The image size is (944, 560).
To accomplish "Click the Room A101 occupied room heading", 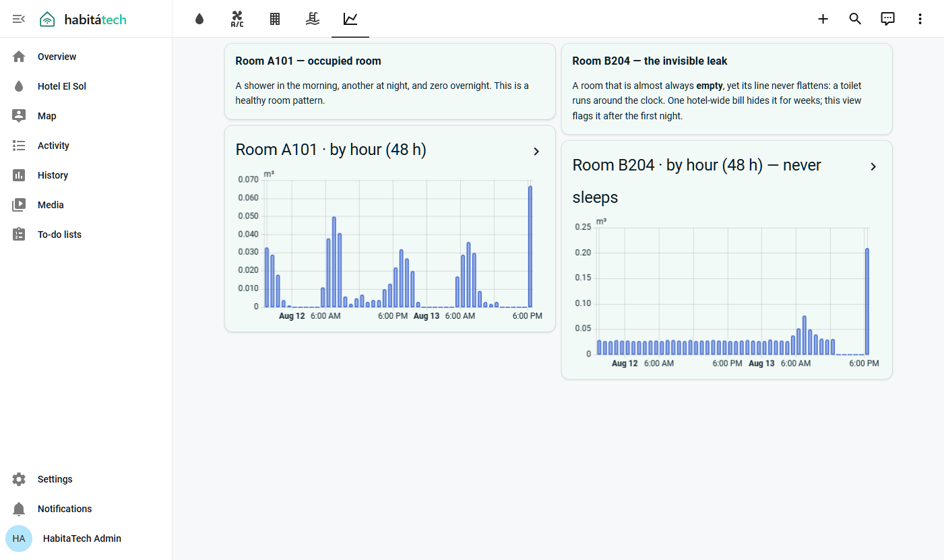I will coord(309,61).
